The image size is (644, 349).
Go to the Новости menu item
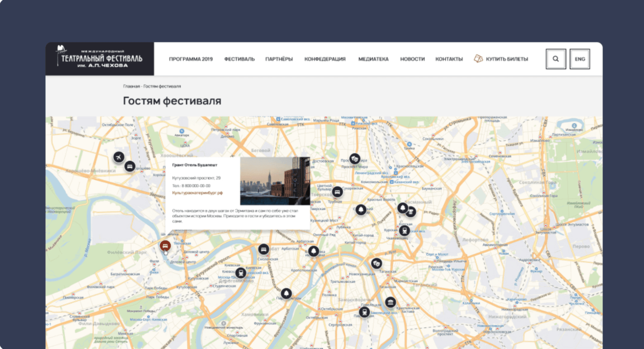412,59
